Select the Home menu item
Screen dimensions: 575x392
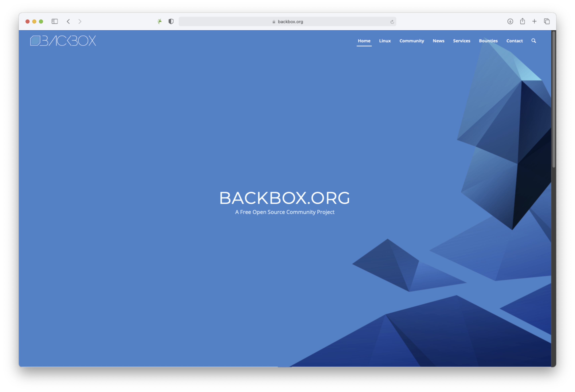[364, 41]
